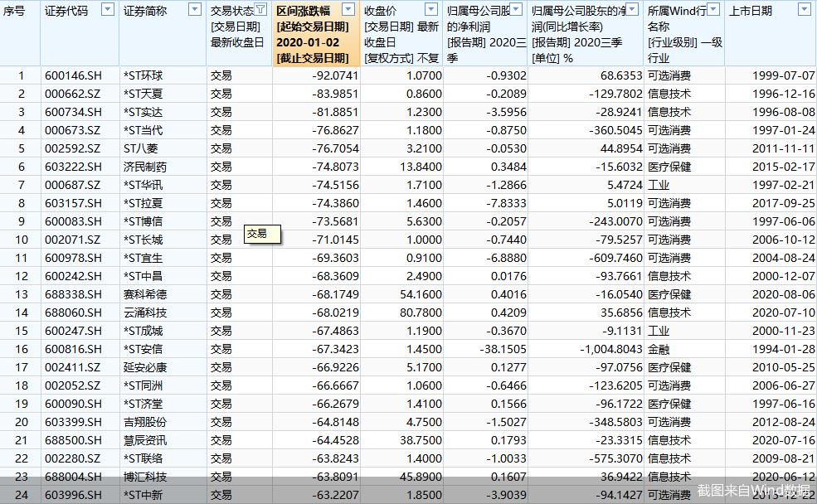
Task: Open the 证券代码 column filter dropdown
Action: [x=107, y=9]
